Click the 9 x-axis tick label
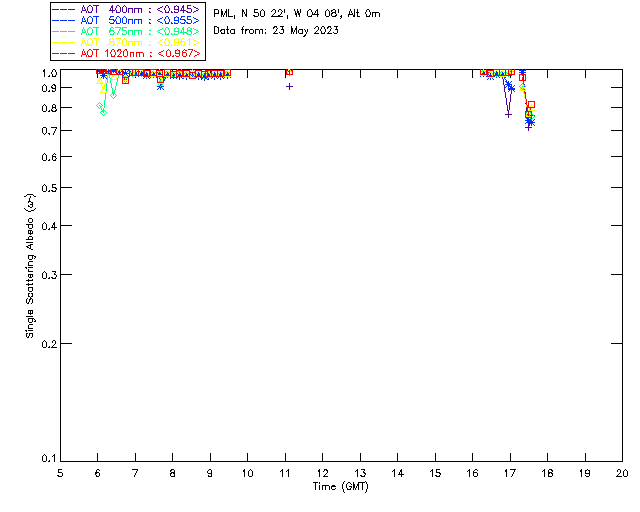 (210, 473)
